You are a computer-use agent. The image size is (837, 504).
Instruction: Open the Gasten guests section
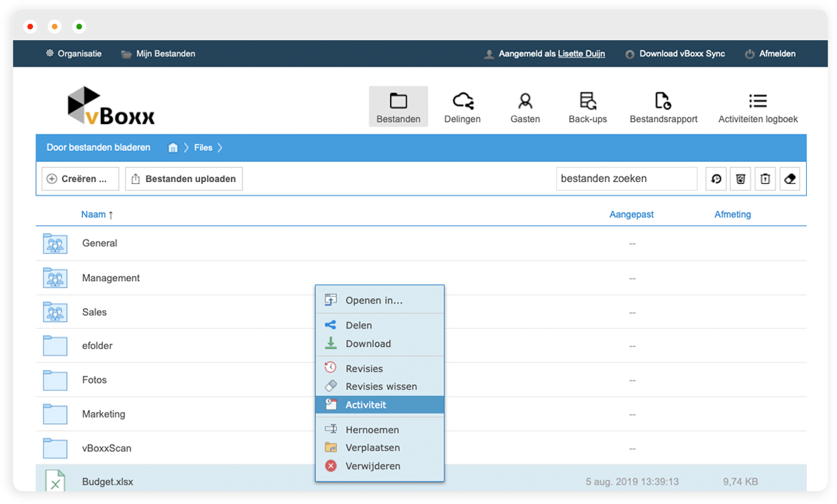(x=525, y=107)
